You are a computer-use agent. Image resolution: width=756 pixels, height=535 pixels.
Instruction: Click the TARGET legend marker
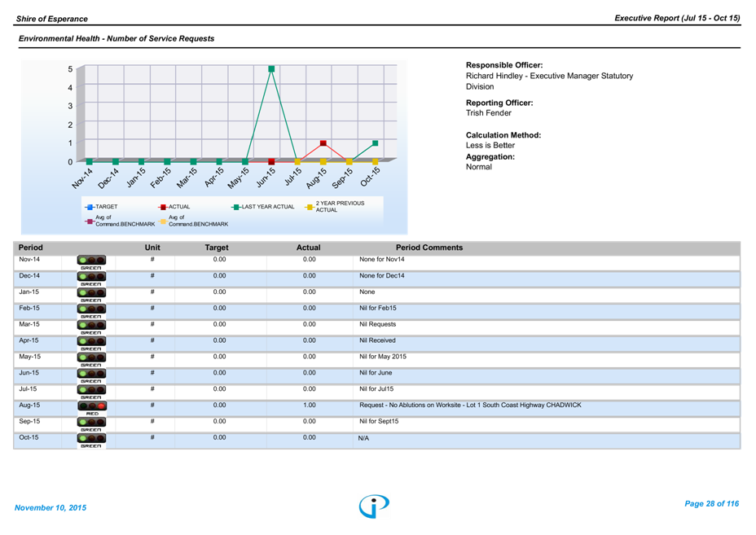[x=90, y=207]
